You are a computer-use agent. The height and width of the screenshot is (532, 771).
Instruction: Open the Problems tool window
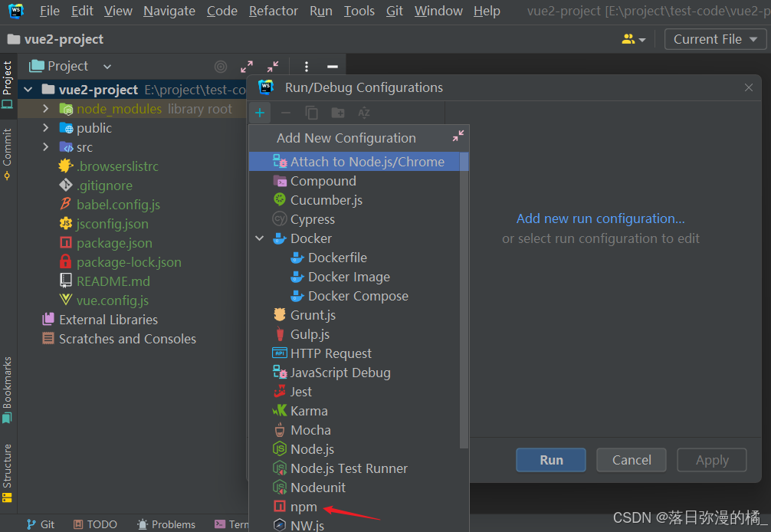click(166, 524)
